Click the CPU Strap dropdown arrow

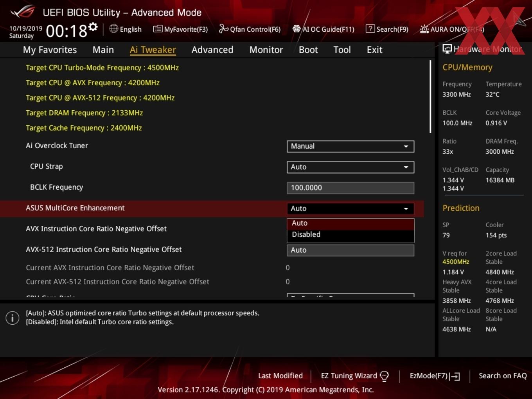[x=406, y=167]
